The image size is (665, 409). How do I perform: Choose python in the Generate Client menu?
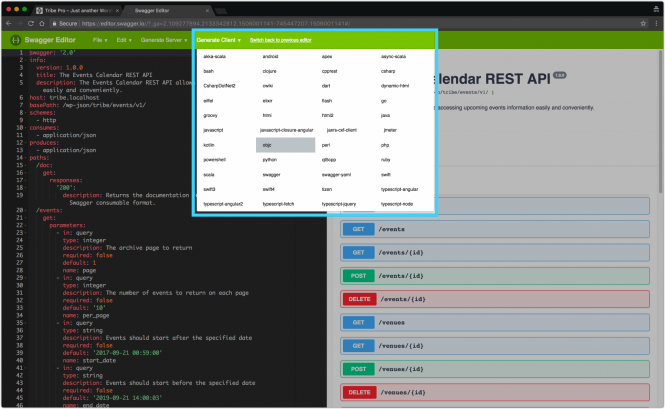point(269,159)
